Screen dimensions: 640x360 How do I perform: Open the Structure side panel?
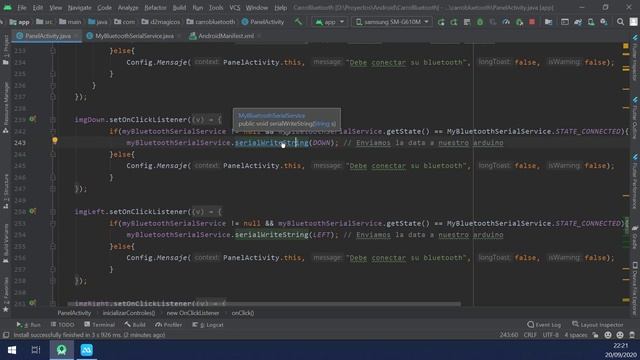[x=6, y=191]
